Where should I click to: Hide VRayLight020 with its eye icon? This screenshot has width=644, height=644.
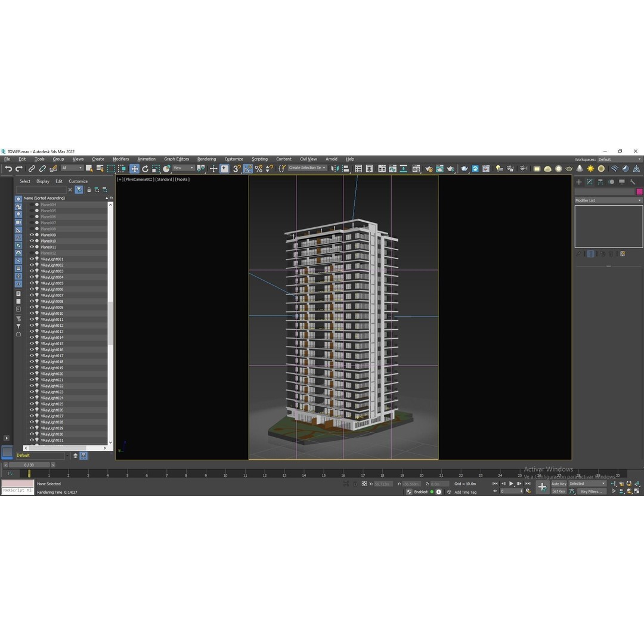pyautogui.click(x=32, y=374)
